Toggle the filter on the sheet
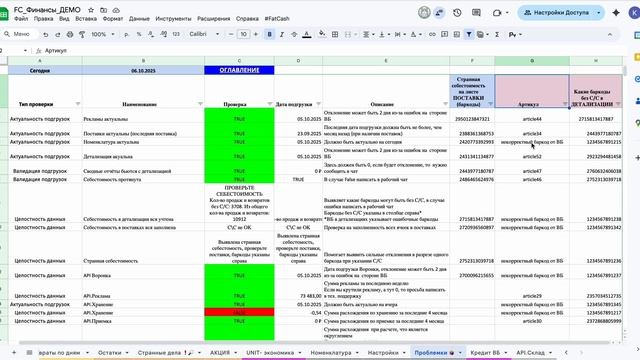Image resolution: width=640 pixels, height=360 pixels. click(x=469, y=35)
